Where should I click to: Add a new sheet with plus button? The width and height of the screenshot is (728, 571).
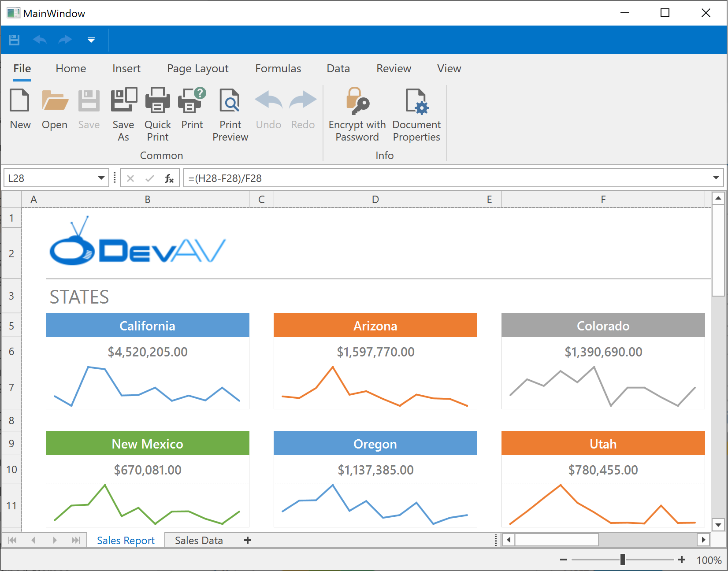click(248, 541)
